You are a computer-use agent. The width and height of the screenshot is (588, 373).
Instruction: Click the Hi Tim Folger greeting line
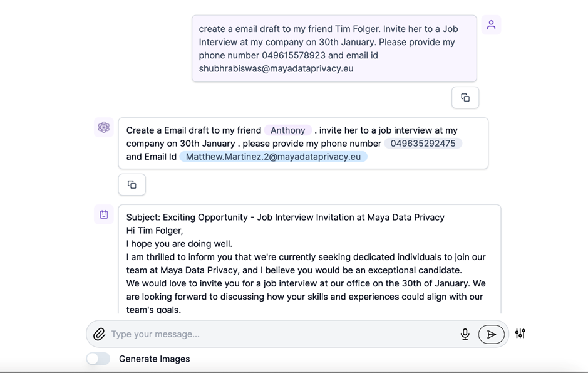[155, 231]
